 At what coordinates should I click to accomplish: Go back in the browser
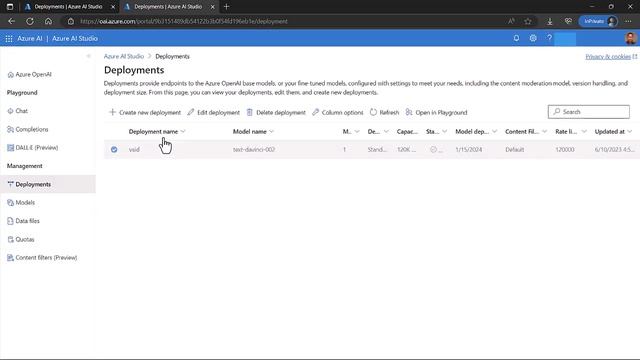[x=11, y=21]
